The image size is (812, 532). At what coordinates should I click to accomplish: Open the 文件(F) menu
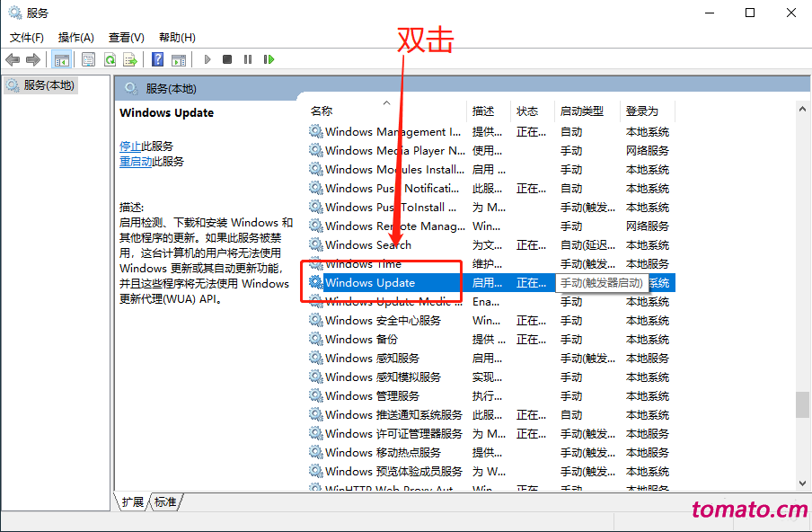[x=27, y=38]
